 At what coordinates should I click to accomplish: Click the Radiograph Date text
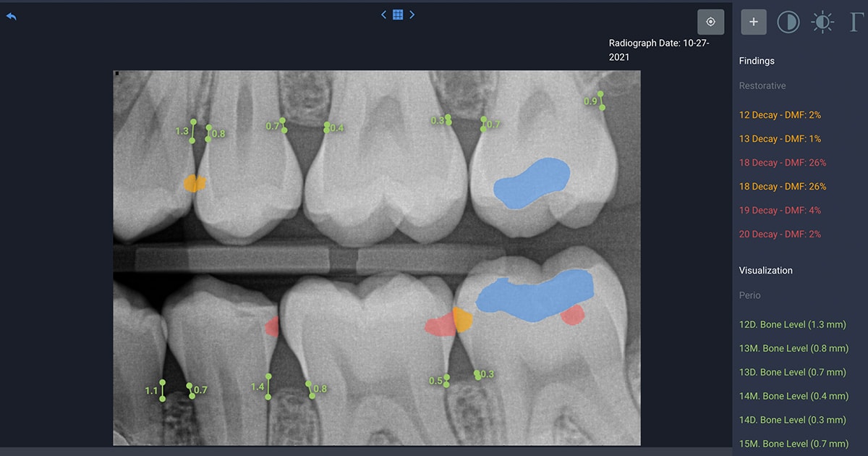pos(659,50)
